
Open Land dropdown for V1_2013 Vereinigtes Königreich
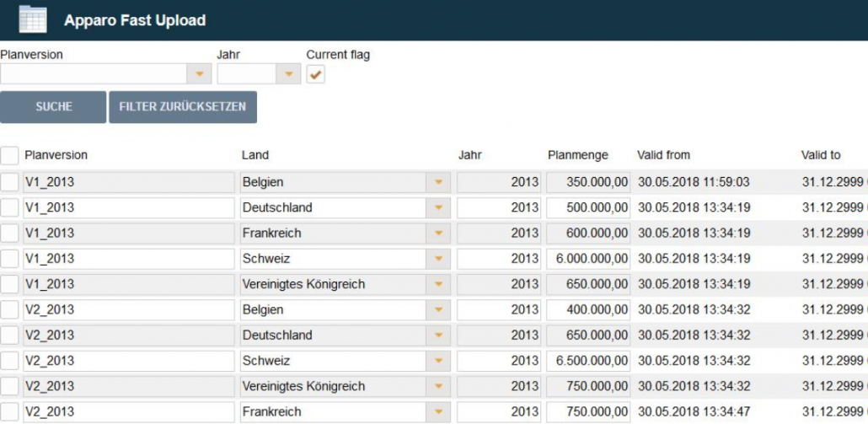coord(437,284)
